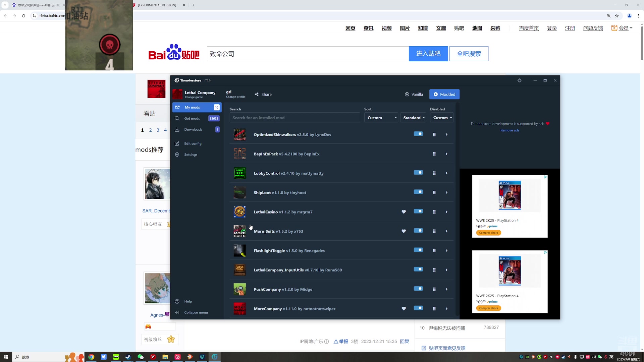Viewport: 644px width, 362px height.
Task: Open the Get mods sidebar item
Action: (197, 118)
